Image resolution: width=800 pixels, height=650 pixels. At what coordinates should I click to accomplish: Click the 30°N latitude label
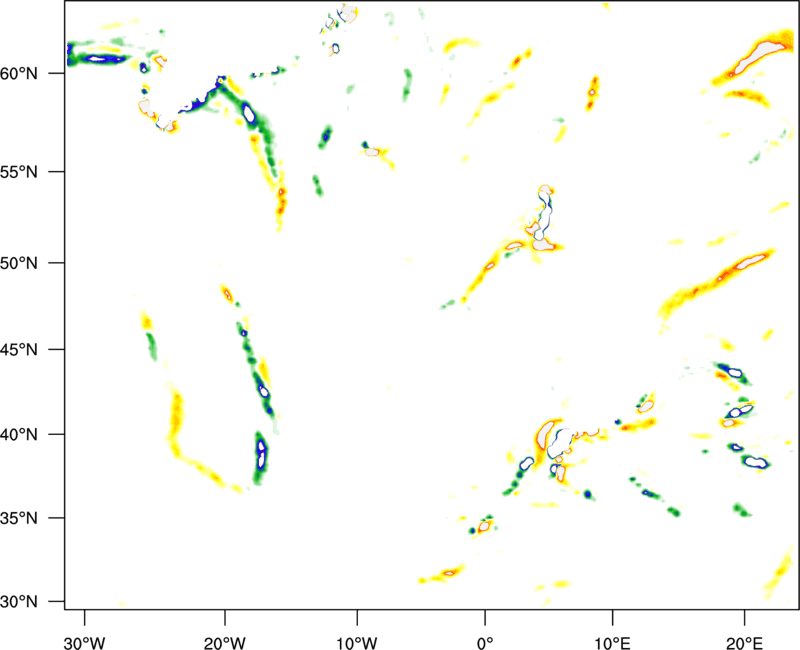click(x=19, y=602)
